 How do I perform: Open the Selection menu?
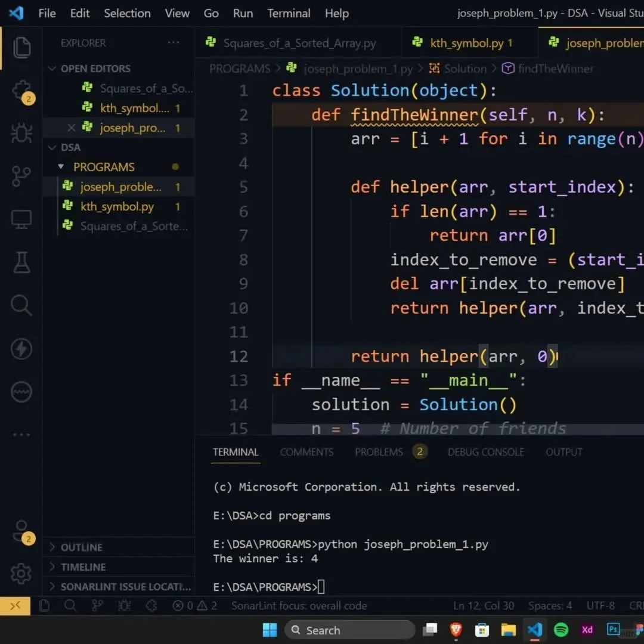pyautogui.click(x=128, y=13)
